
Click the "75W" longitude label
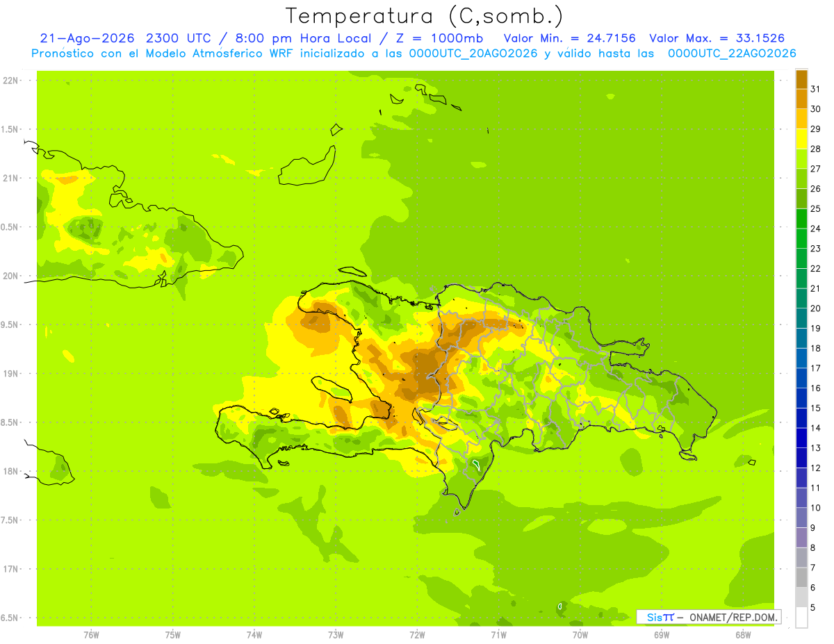[x=173, y=634]
